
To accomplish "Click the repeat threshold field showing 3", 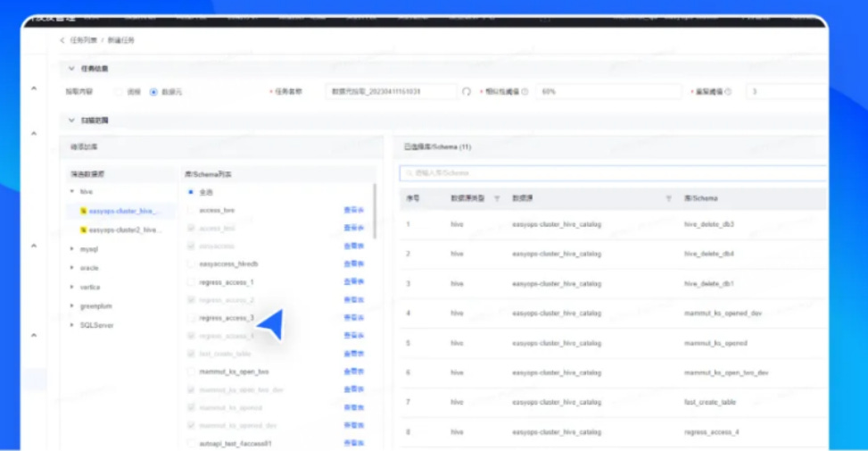I will pos(787,91).
